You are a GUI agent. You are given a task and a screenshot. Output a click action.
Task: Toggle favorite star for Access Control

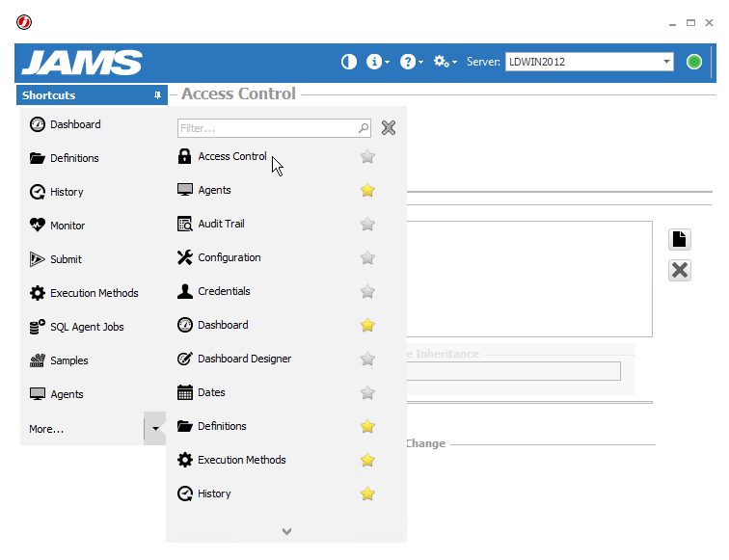tap(367, 156)
